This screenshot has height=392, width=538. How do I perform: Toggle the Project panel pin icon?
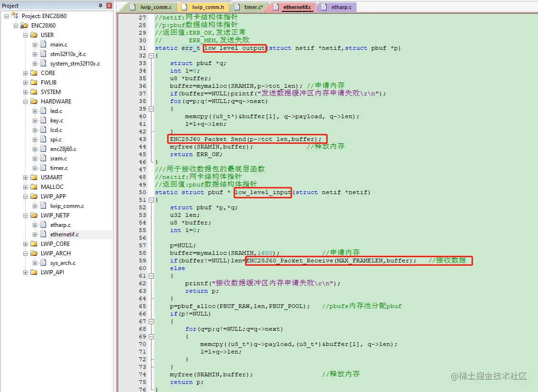100,6
